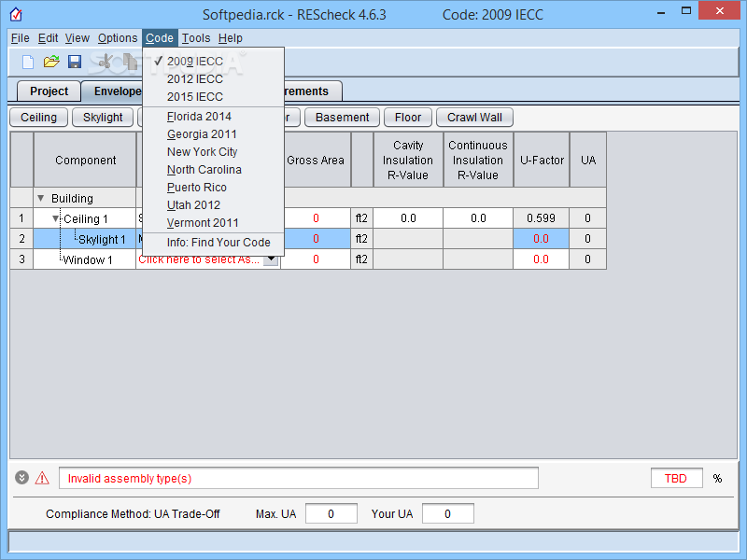Click the TBD compliance percentage field

pos(676,478)
